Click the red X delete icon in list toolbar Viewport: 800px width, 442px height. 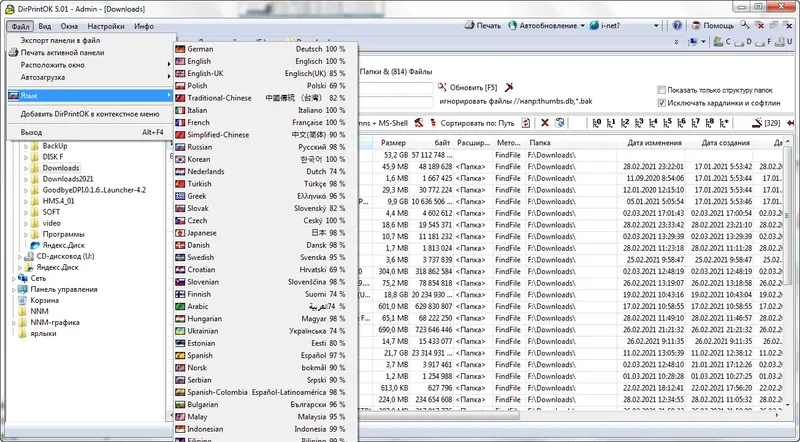[545, 123]
